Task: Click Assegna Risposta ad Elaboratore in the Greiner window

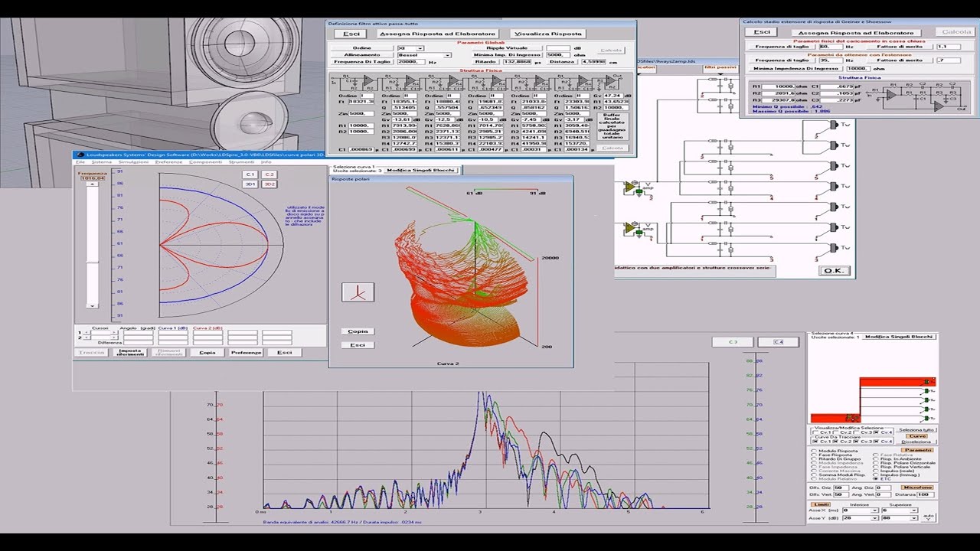Action: tap(856, 33)
